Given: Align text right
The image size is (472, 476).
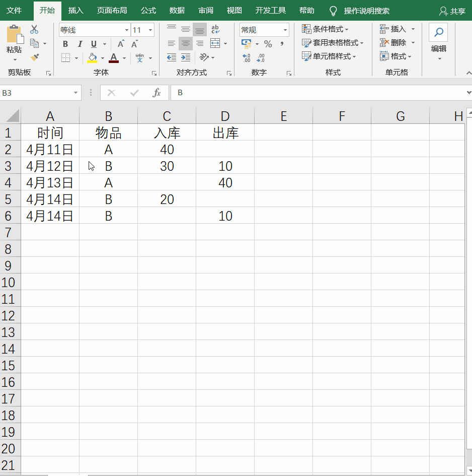Looking at the screenshot, I should tap(200, 43).
